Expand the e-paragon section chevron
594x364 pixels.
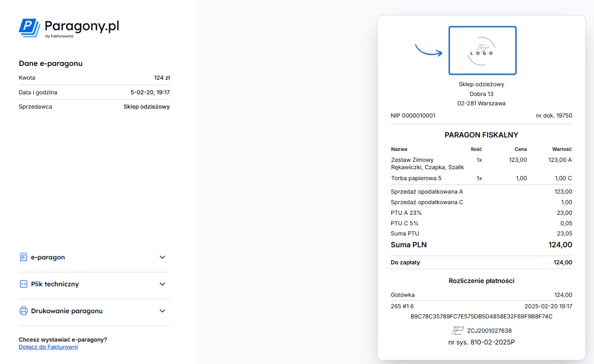click(x=162, y=257)
